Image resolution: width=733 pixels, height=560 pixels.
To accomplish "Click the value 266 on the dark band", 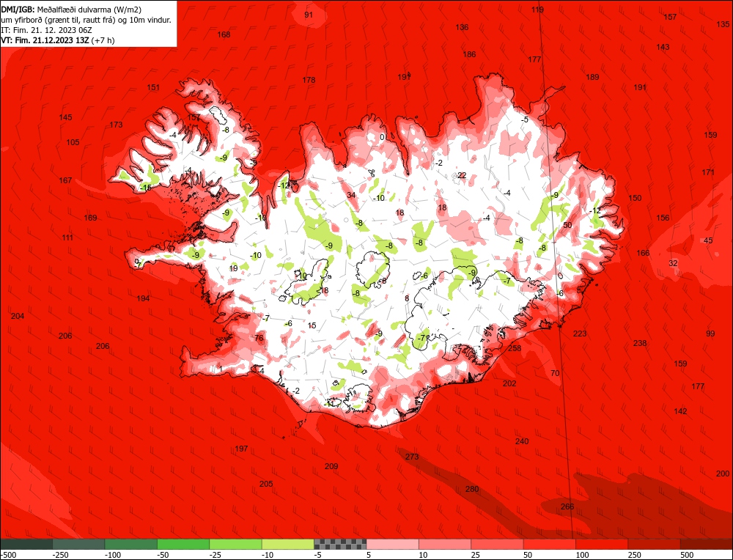I will pyautogui.click(x=567, y=506).
